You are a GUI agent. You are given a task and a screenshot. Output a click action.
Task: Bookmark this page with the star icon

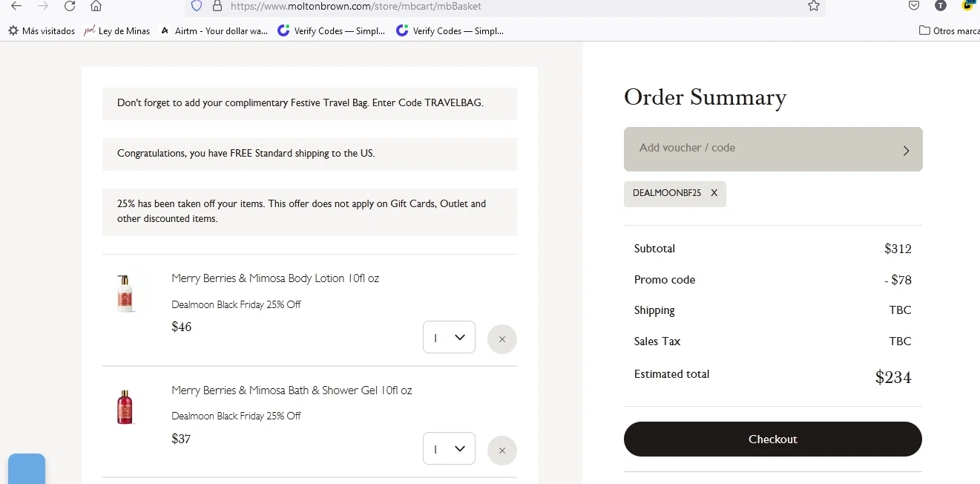814,6
